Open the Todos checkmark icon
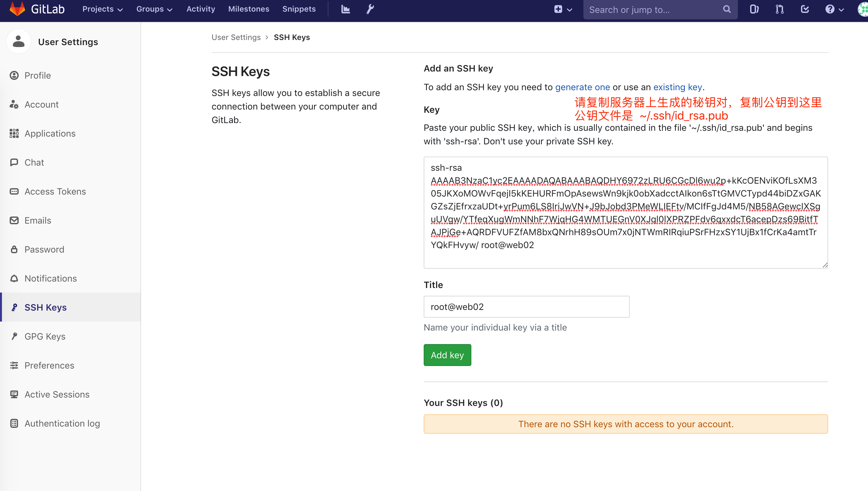This screenshot has height=491, width=868. point(805,9)
